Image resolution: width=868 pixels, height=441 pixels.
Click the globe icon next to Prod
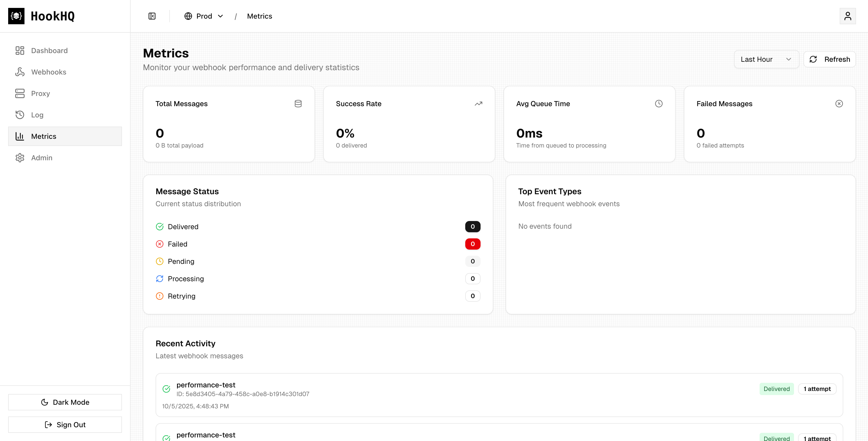click(x=188, y=16)
